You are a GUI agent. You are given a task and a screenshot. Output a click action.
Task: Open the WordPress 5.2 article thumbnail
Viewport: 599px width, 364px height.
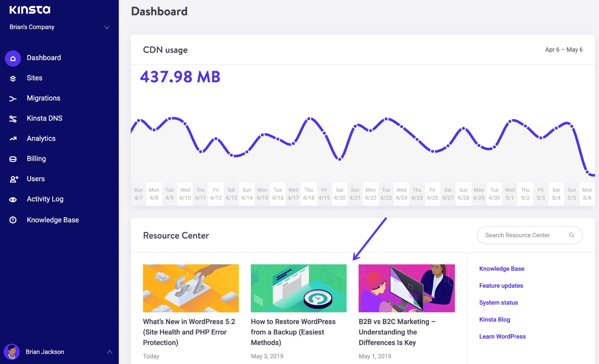point(191,288)
